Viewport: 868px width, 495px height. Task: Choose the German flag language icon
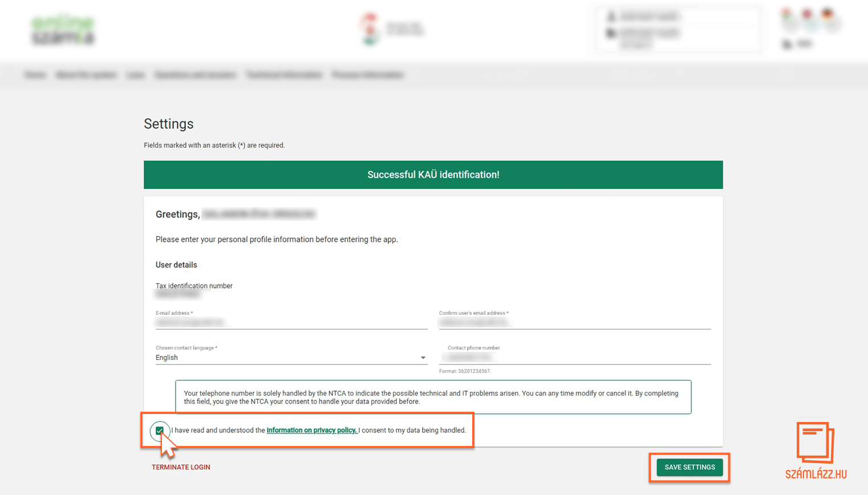click(x=828, y=14)
